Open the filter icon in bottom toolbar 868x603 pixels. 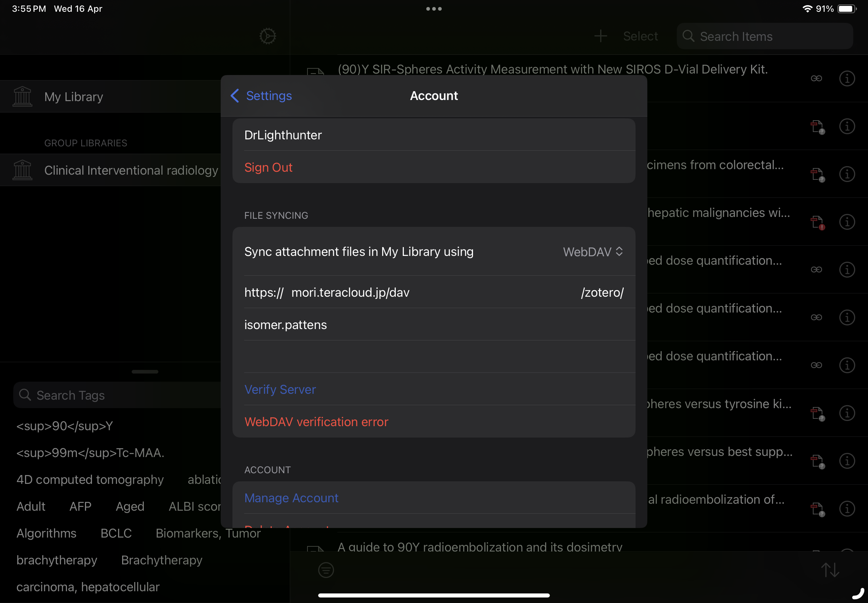[x=326, y=570]
